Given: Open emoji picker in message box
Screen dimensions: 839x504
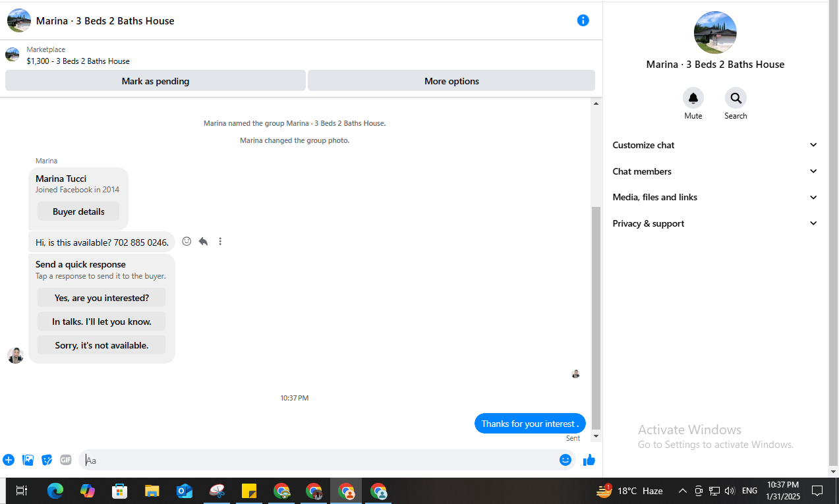Looking at the screenshot, I should point(565,460).
